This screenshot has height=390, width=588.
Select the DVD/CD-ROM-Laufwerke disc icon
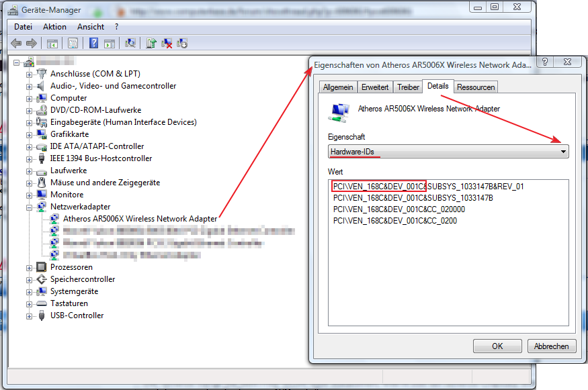click(42, 110)
